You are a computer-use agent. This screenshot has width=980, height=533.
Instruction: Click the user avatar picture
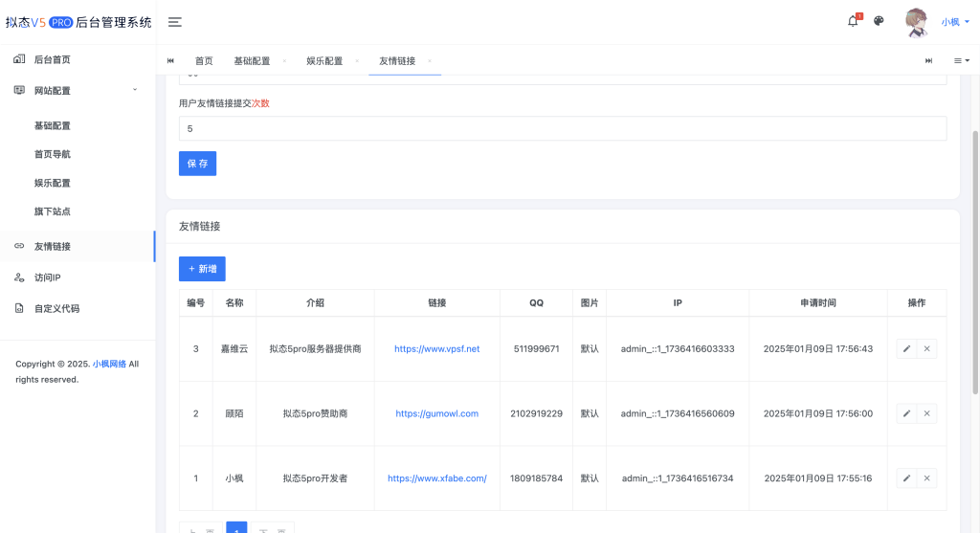click(916, 23)
